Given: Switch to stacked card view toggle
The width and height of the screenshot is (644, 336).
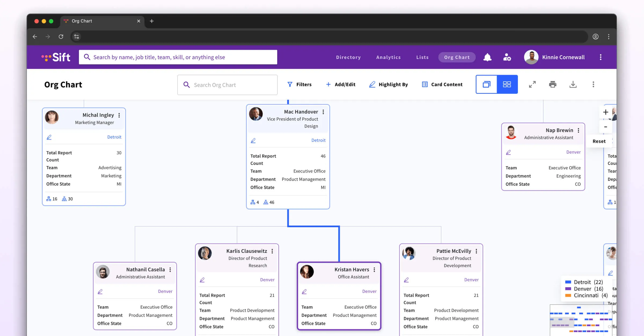Looking at the screenshot, I should coord(486,84).
